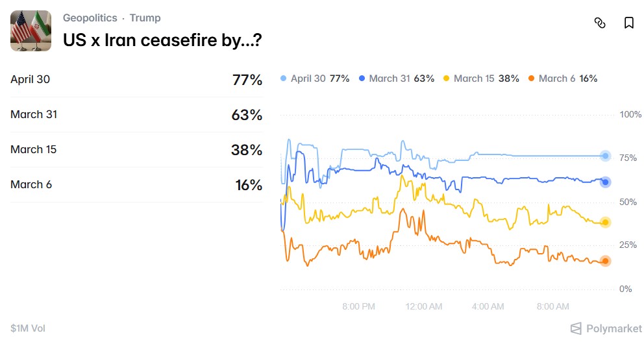644x342 pixels.
Task: Click the March 6 line endpoint marker
Action: click(605, 261)
